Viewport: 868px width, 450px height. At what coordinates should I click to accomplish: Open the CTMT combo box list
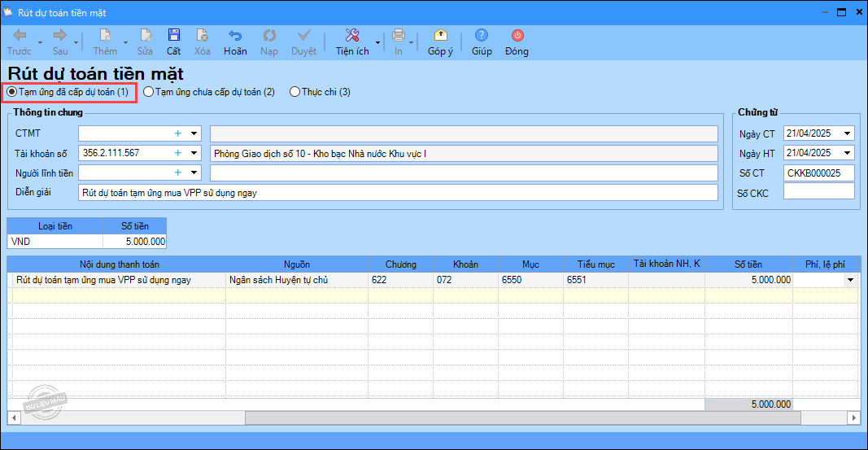pyautogui.click(x=194, y=133)
